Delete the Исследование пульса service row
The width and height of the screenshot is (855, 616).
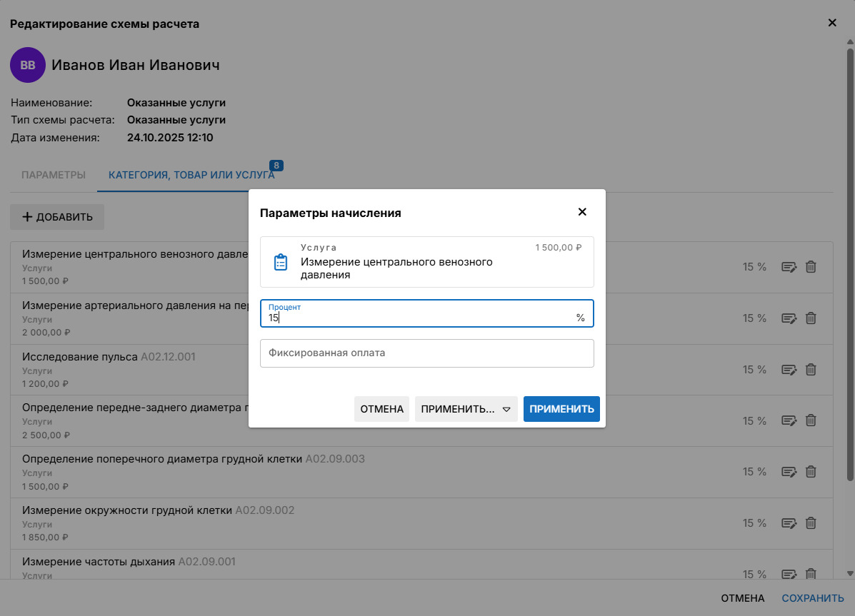click(x=811, y=370)
